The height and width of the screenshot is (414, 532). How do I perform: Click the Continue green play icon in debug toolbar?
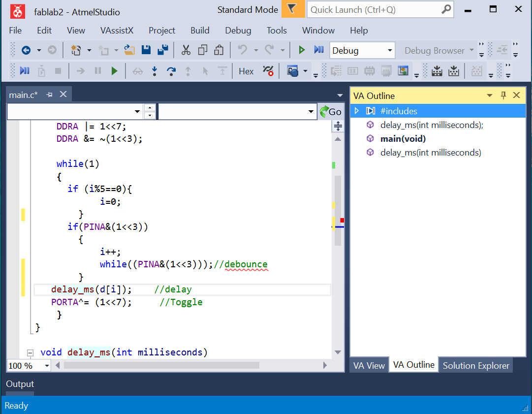tap(114, 71)
